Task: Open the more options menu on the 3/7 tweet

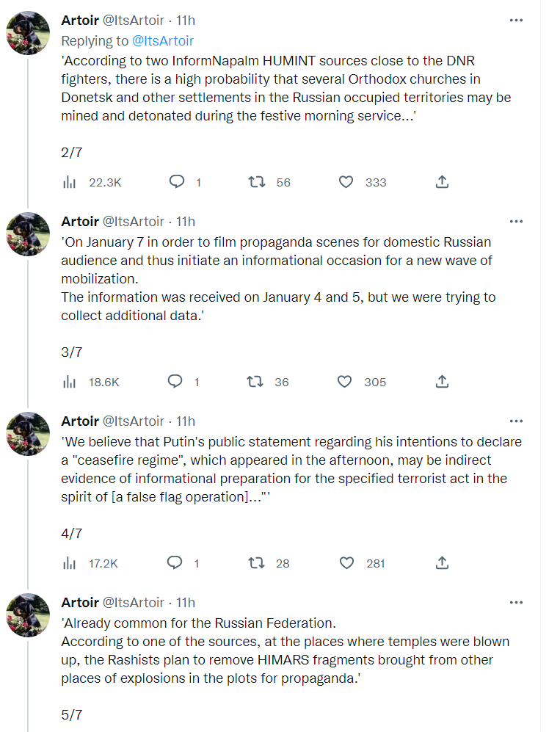Action: tap(516, 221)
